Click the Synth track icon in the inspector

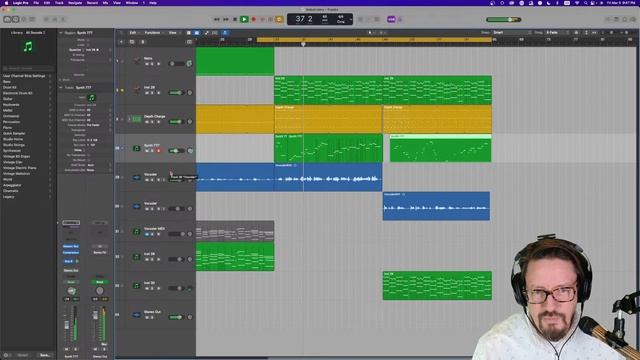click(x=91, y=98)
